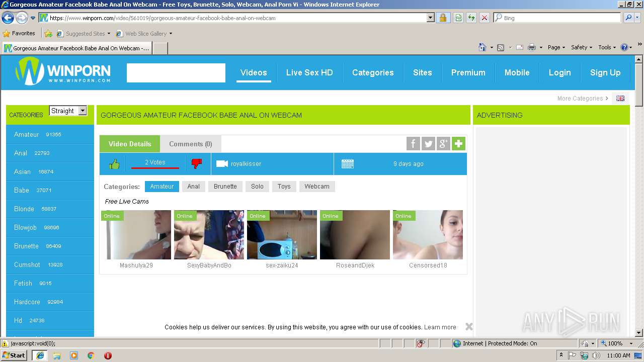Image resolution: width=644 pixels, height=362 pixels.
Task: Select the Solo category tag
Action: tap(257, 187)
